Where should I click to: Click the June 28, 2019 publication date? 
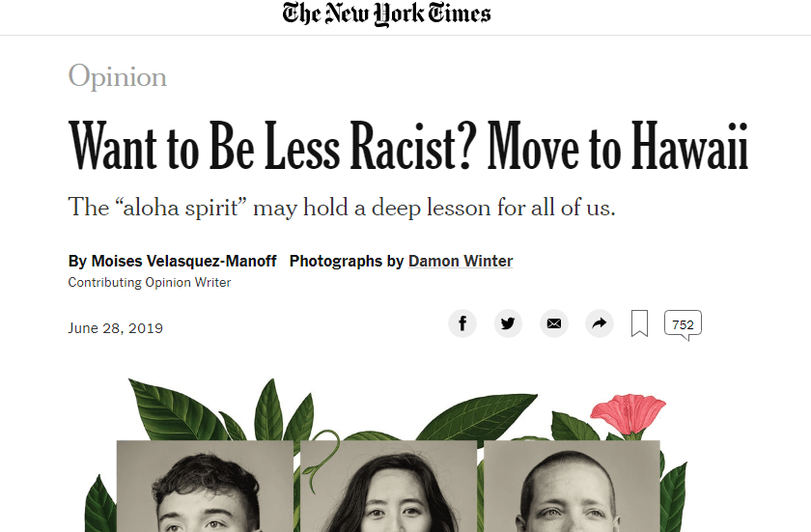tap(115, 328)
